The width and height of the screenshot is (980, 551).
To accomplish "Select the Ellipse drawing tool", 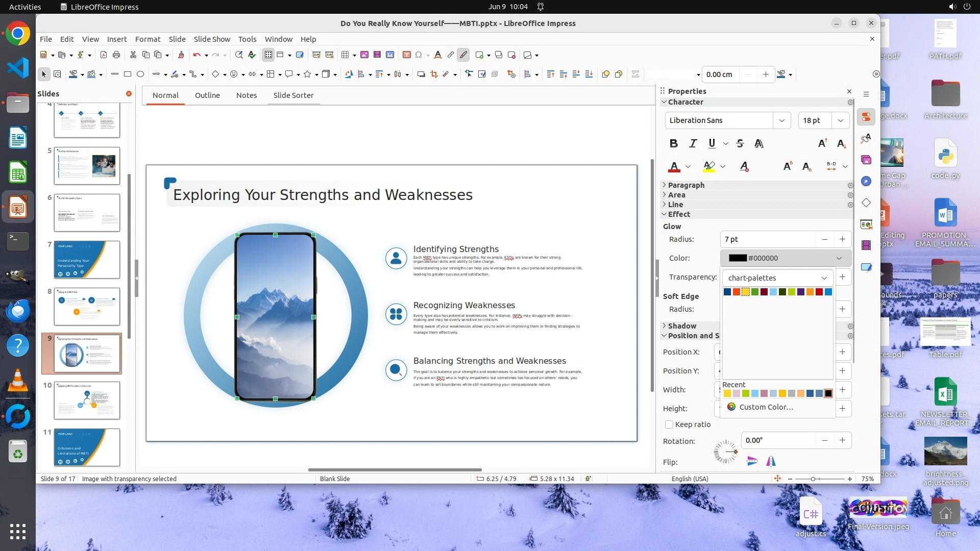I will pos(140,74).
